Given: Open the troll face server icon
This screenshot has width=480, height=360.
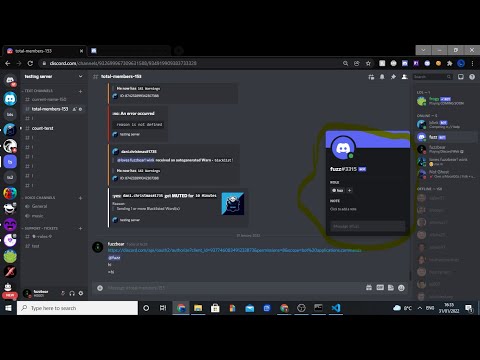Looking at the screenshot, I should [x=10, y=209].
